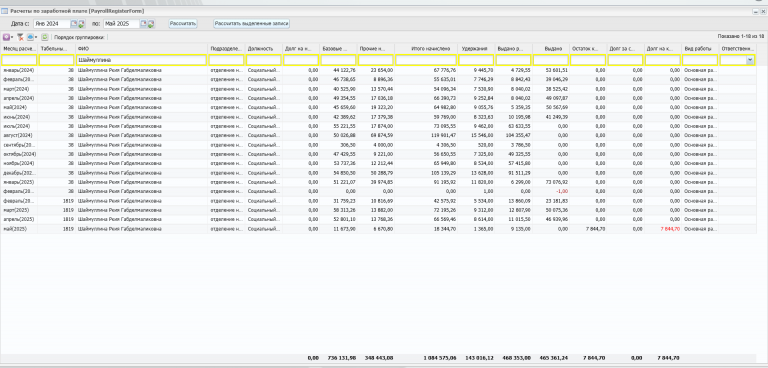Click the blue print toolbar icon

(30, 37)
